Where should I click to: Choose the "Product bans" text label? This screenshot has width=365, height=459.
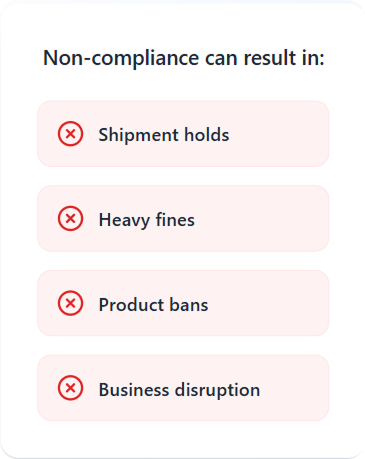tap(153, 305)
